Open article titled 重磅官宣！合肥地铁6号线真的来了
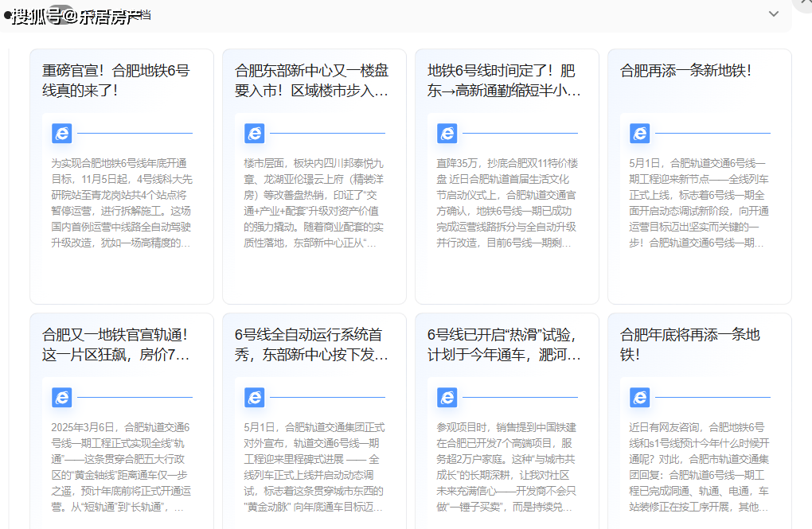This screenshot has width=812, height=529. click(116, 80)
